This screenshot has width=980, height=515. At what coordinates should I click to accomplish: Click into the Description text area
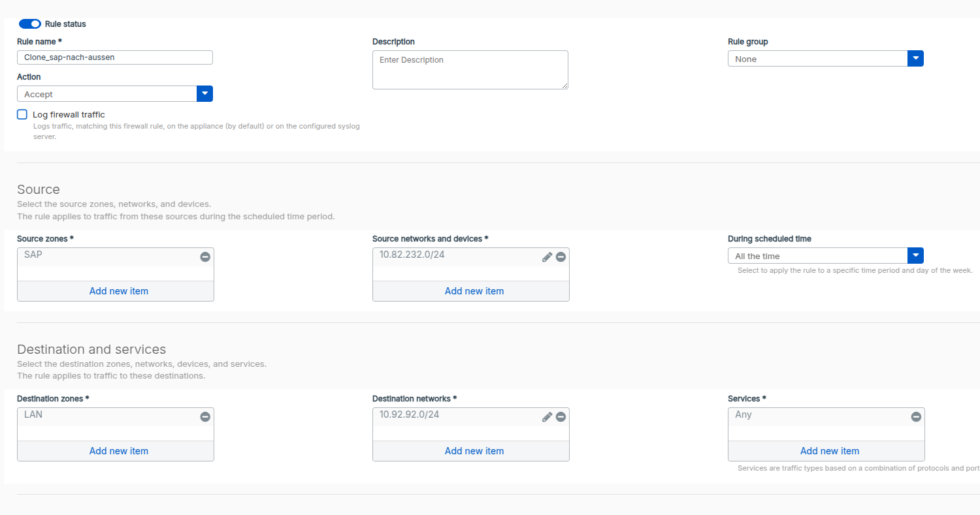click(x=470, y=70)
